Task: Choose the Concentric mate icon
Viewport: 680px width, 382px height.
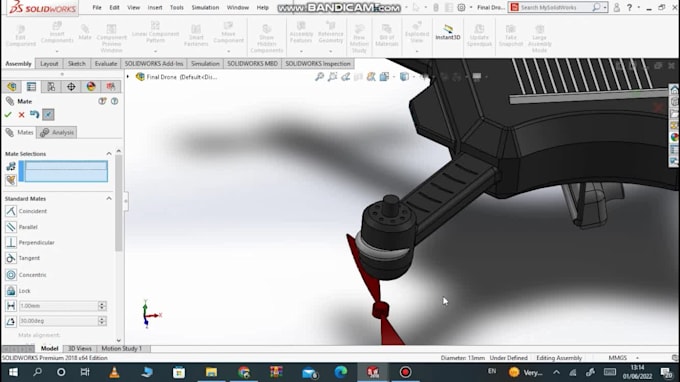Action: 11,274
